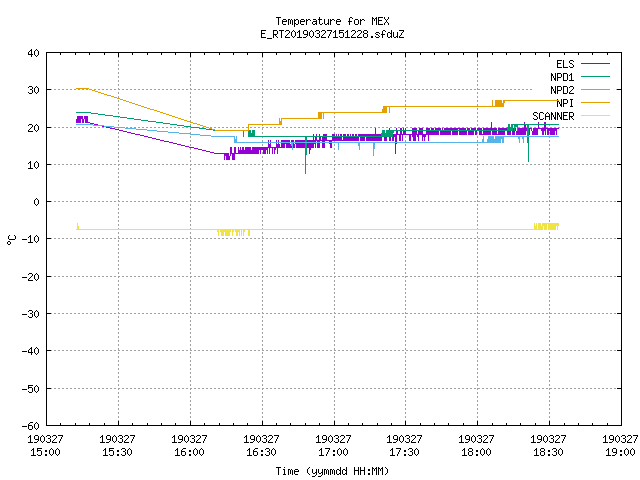This screenshot has height=480, width=640.
Task: Click the chart title 'Temperature for MEX'
Action: point(332,21)
